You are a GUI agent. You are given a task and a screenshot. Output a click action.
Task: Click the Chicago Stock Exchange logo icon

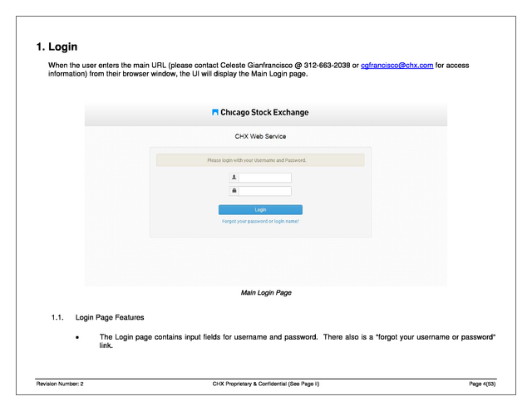[x=214, y=112]
